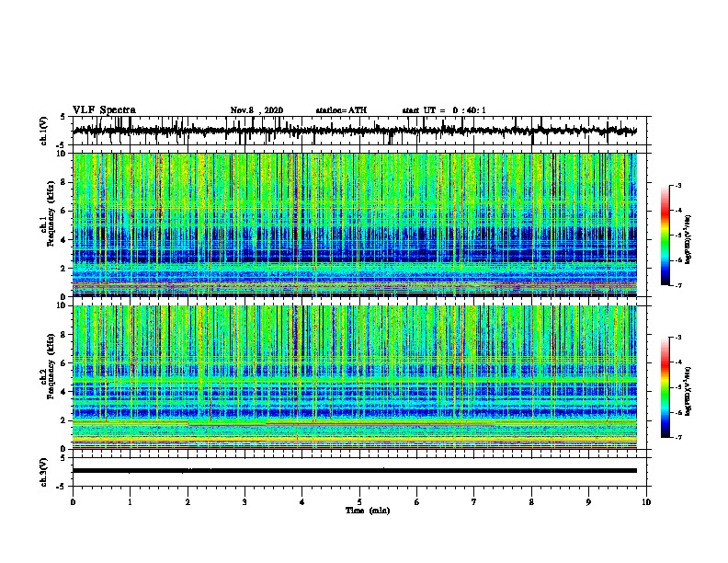Click time axis tick label "0"
This screenshot has height=563, width=728.
tap(73, 501)
